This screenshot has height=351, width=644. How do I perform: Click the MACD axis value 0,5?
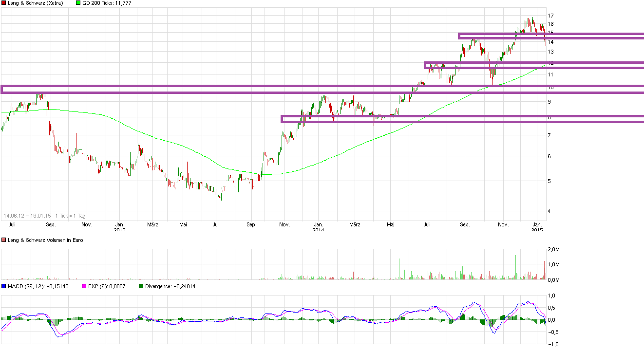(x=552, y=308)
